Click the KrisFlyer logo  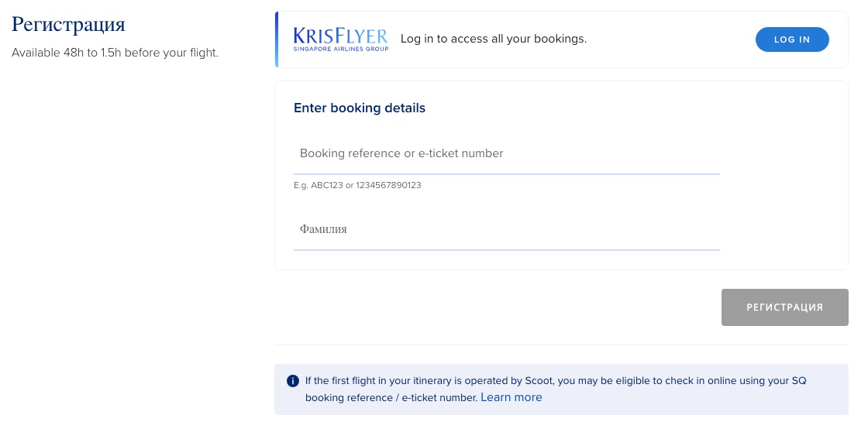340,39
